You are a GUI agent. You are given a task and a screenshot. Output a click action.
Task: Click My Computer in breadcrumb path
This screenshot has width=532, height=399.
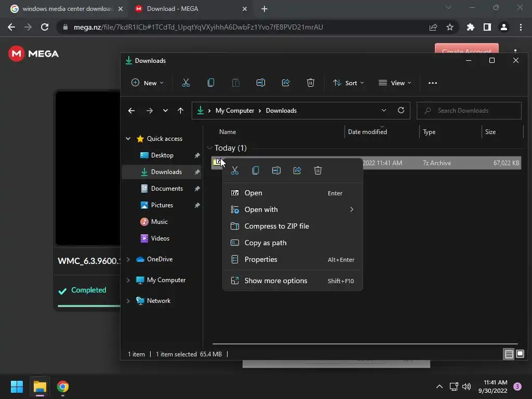(x=235, y=111)
